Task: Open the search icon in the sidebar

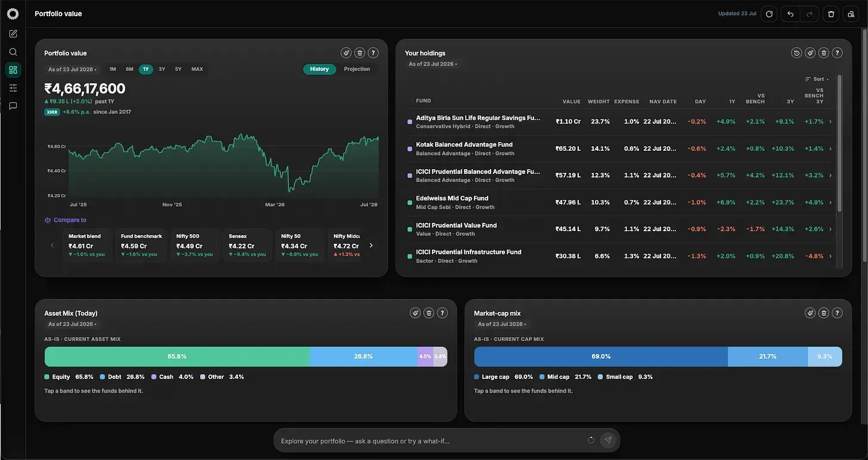Action: click(x=13, y=52)
